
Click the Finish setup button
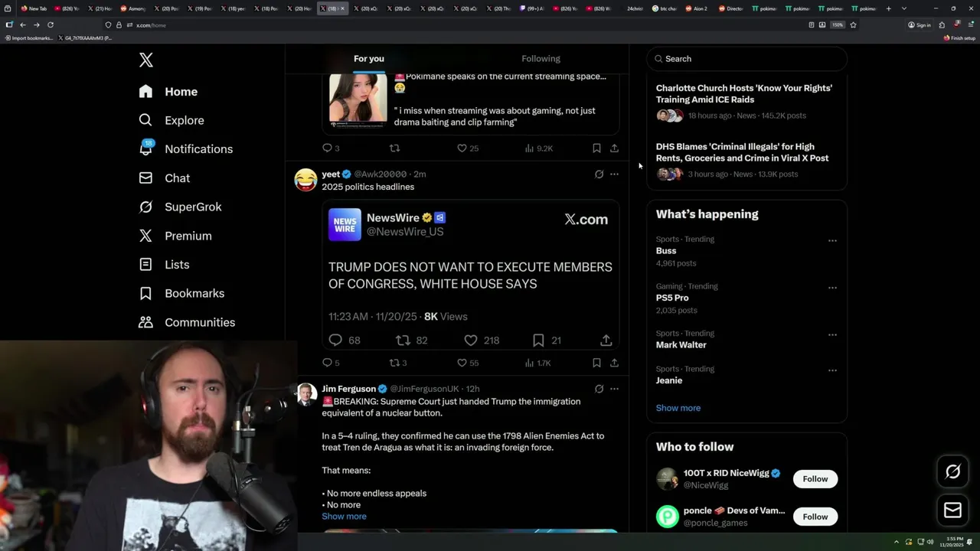click(x=959, y=38)
